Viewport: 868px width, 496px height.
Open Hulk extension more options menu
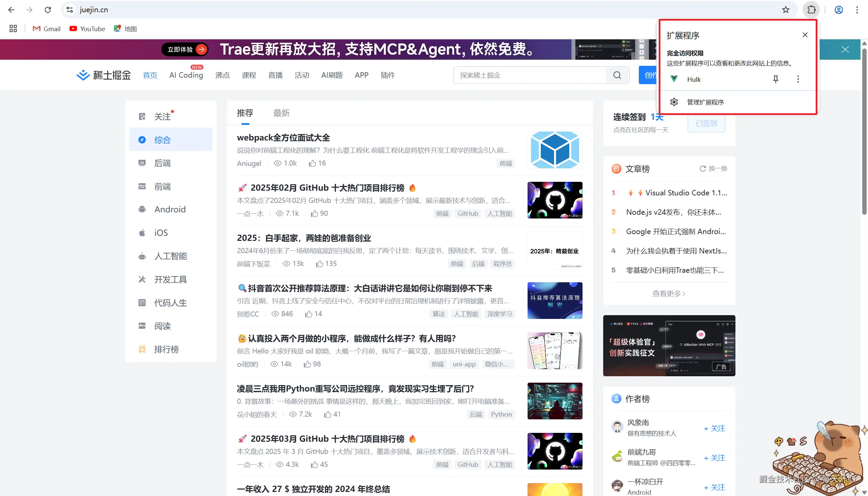click(798, 79)
